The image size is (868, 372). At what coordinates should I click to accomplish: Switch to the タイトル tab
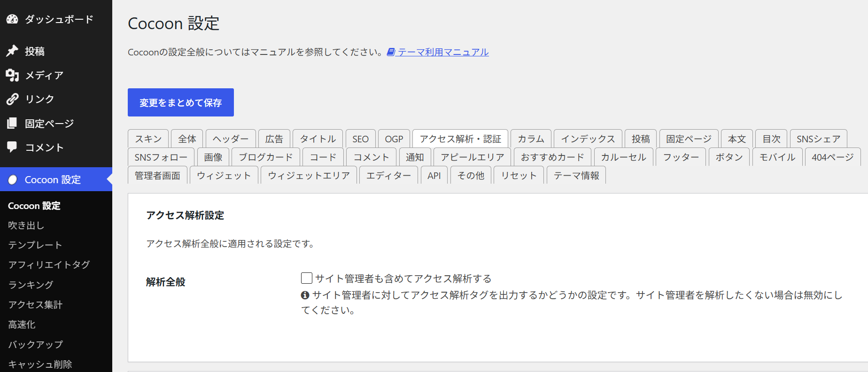coord(318,139)
